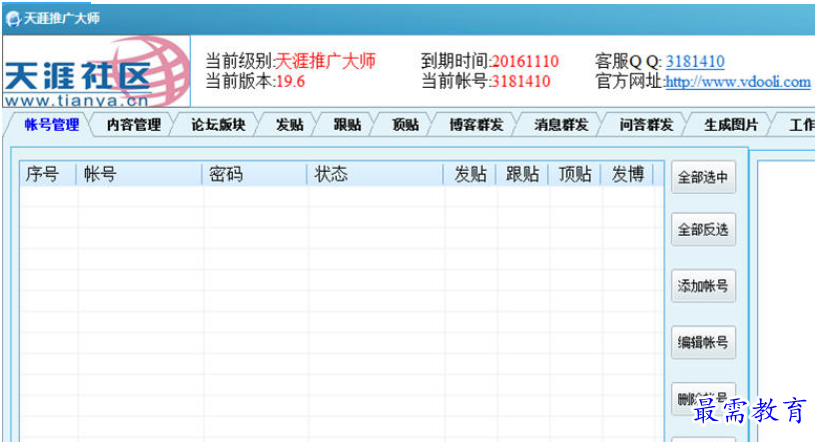Click the 全部选中 button
The height and width of the screenshot is (442, 815).
703,177
